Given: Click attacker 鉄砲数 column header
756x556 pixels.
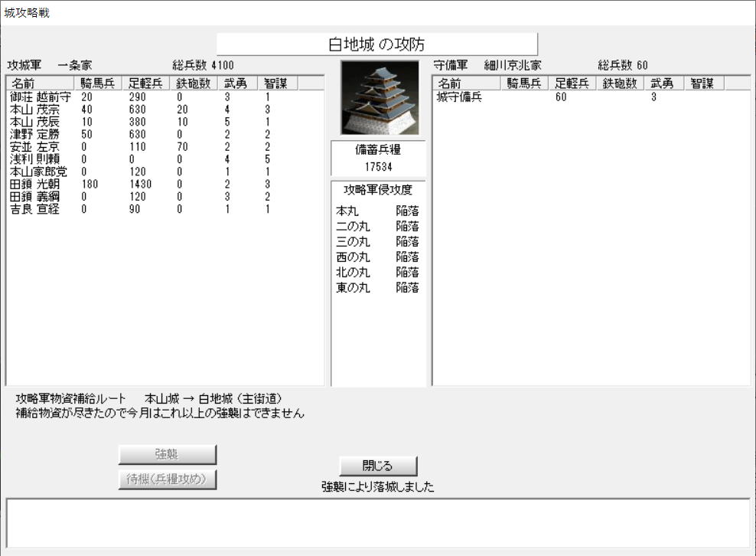Looking at the screenshot, I should coord(193,83).
